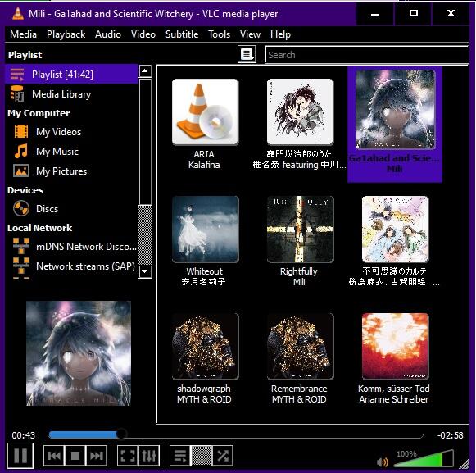Select Komm, süsser Tod thumbnail

[x=395, y=346]
